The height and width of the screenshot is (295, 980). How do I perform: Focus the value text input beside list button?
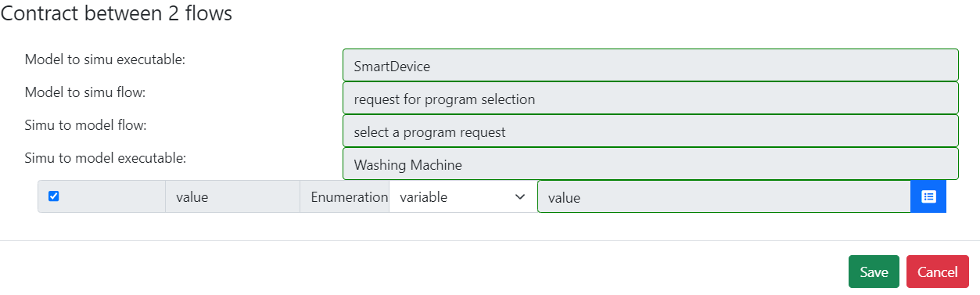(724, 197)
